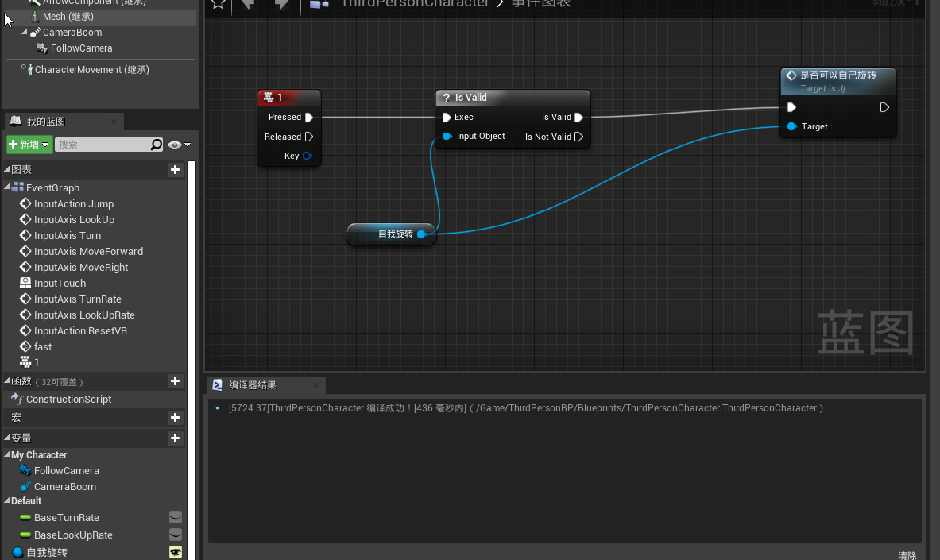
Task: Open the 新增 add-new dropdown
Action: [29, 145]
